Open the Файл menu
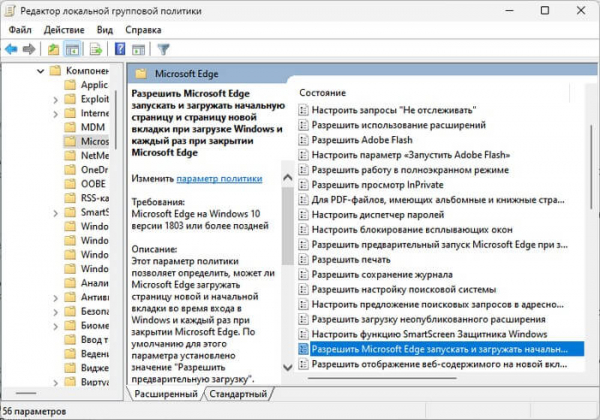 pyautogui.click(x=20, y=30)
